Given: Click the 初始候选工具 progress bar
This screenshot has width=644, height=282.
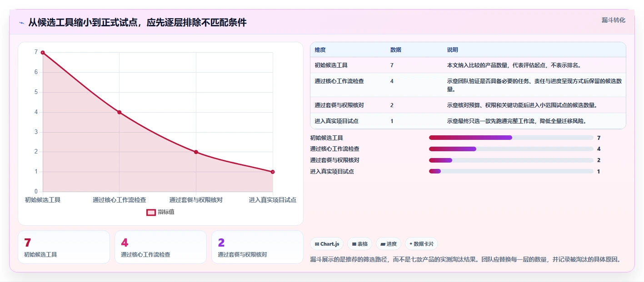Looking at the screenshot, I should pyautogui.click(x=511, y=138).
